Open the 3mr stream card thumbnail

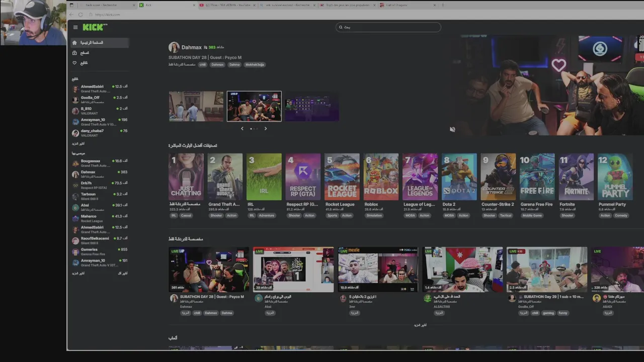(x=378, y=269)
